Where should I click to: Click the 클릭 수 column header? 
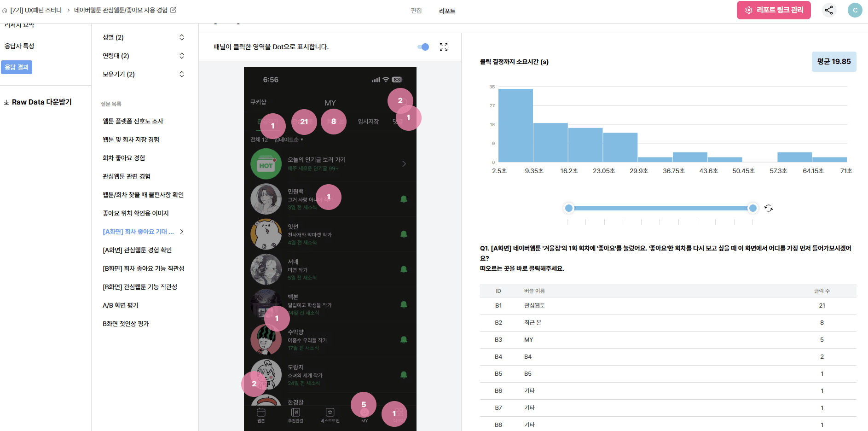click(822, 291)
